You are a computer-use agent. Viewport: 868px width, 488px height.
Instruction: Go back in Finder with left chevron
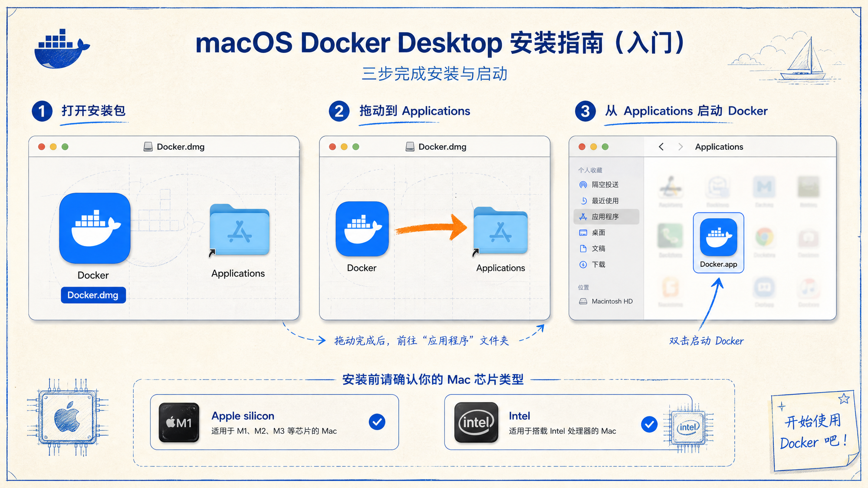(x=661, y=147)
